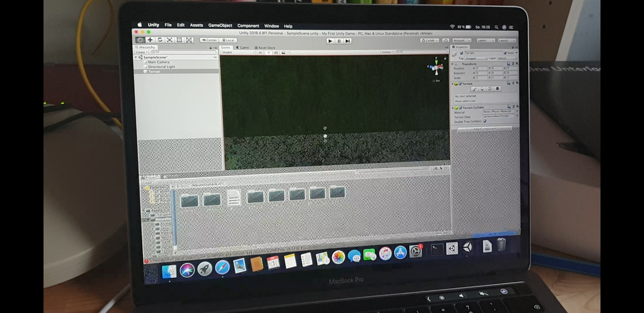Open Safari from the Dock

(222, 267)
